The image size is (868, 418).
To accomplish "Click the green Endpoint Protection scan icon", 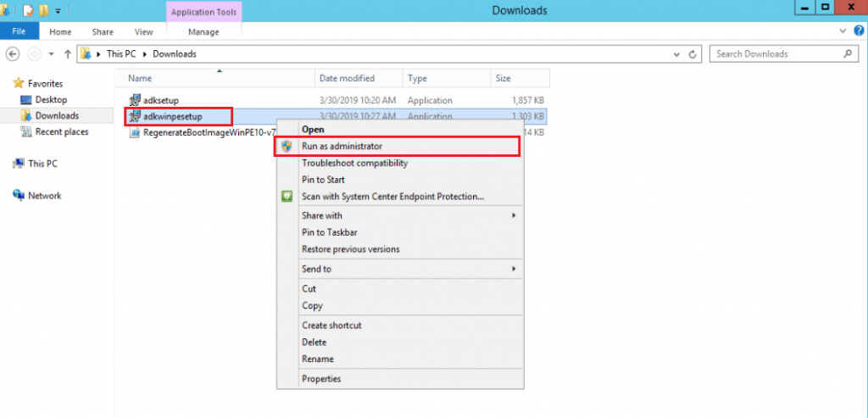I will pos(287,196).
